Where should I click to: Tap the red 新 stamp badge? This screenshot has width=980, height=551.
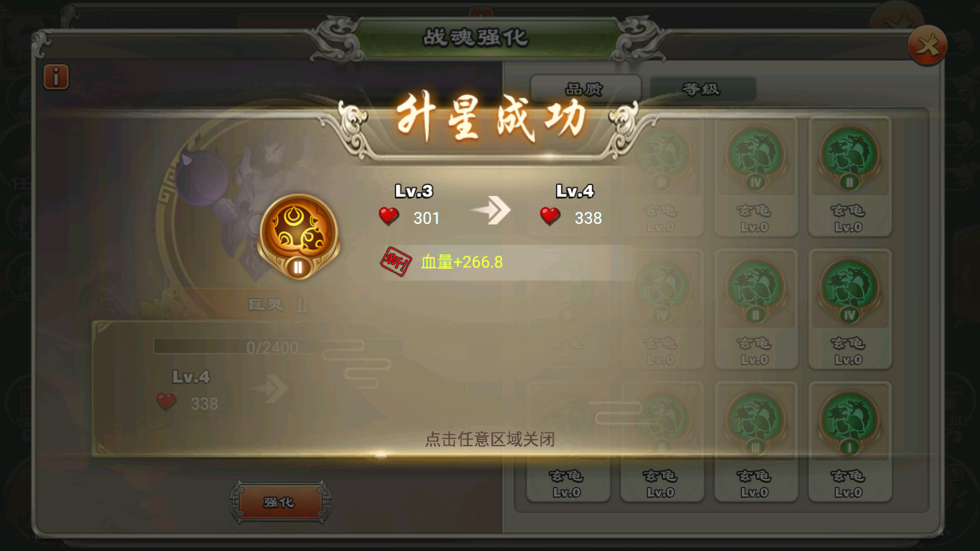pos(396,263)
